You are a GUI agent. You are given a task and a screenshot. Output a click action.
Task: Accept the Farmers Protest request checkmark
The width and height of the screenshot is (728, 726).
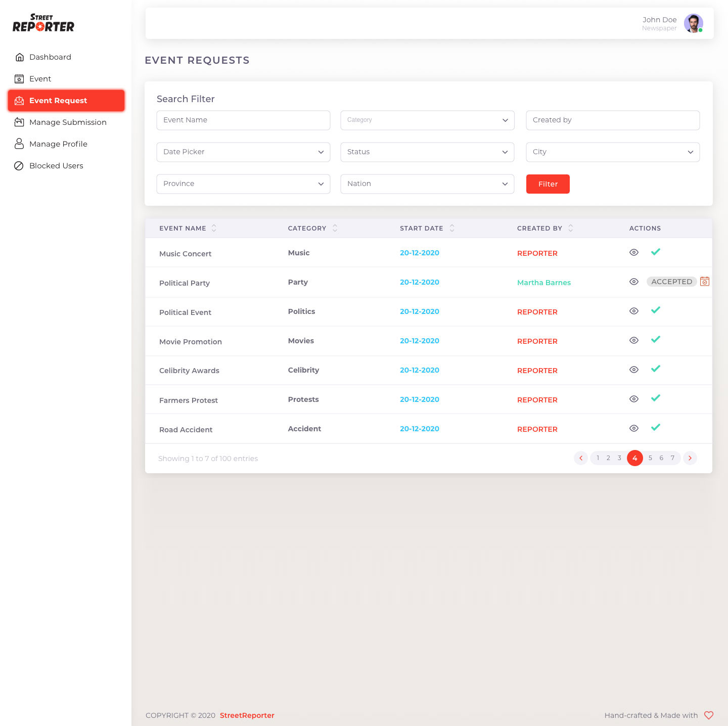(656, 398)
